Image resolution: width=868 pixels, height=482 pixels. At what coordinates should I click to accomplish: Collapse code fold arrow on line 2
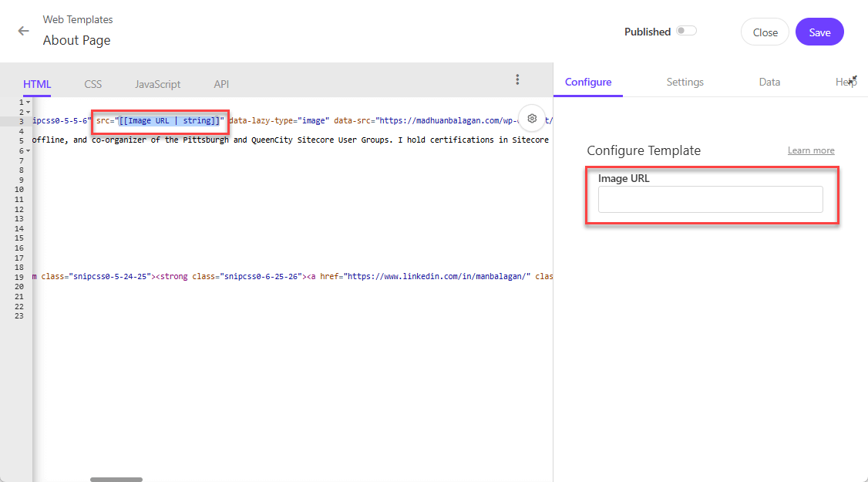coord(29,112)
